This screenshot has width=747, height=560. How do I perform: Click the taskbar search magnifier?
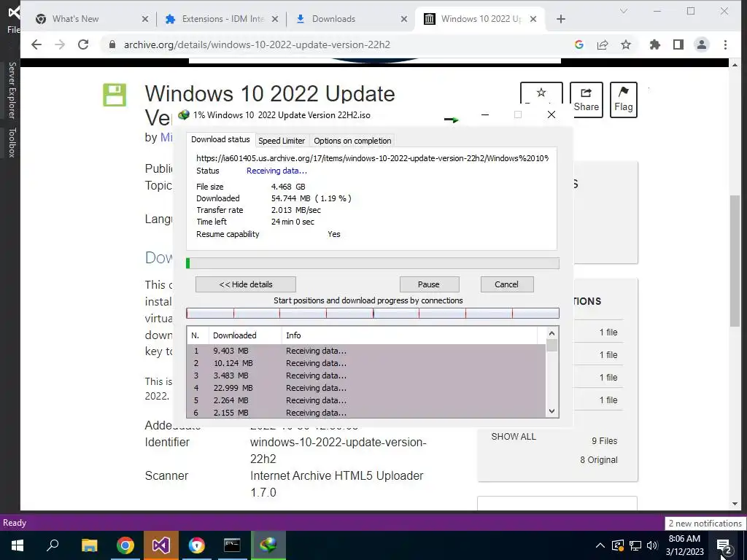pos(53,545)
